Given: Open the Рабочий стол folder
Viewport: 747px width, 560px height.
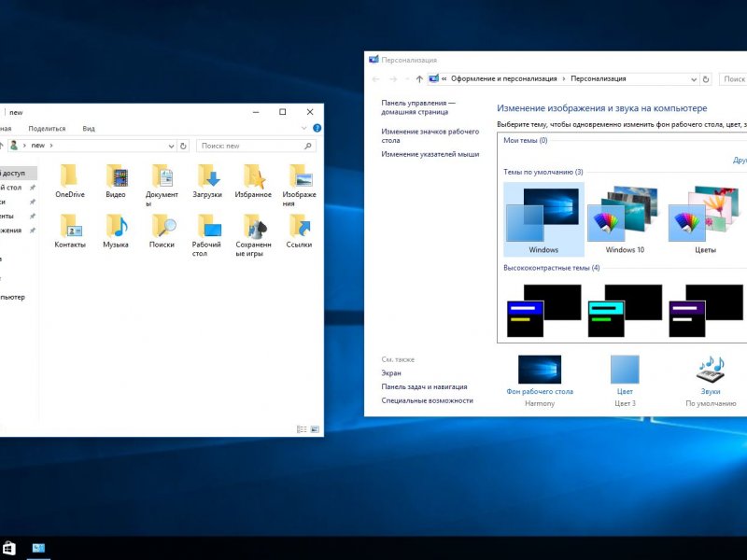Looking at the screenshot, I should pos(207,235).
